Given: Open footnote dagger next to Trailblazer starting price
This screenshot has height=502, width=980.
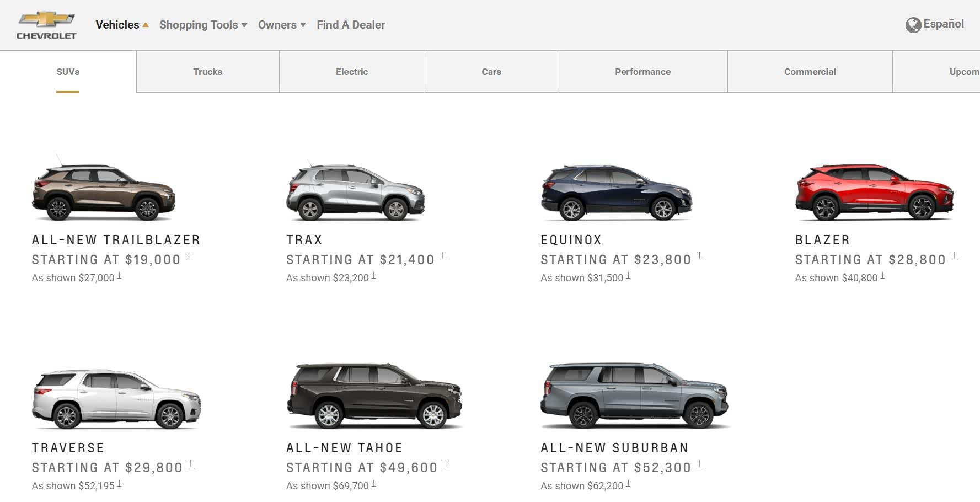Looking at the screenshot, I should [189, 257].
